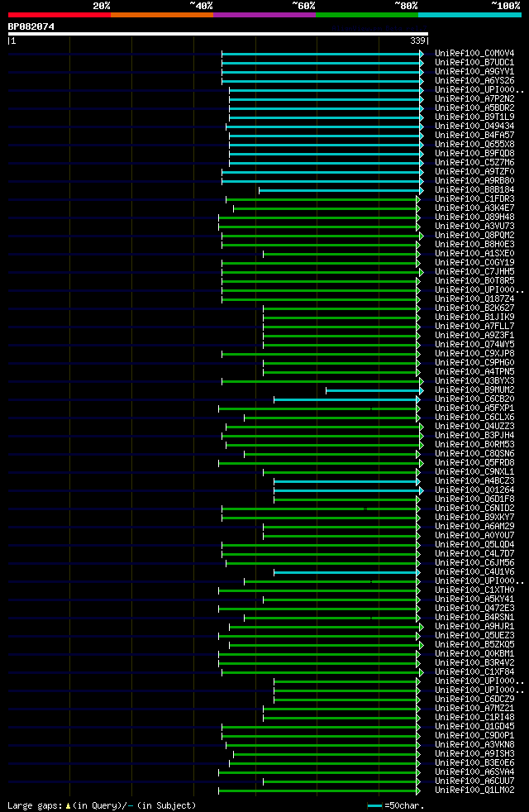The height and width of the screenshot is (812, 529).
Task: Select the UniRef100_B8B184 label
Action: [x=474, y=190]
